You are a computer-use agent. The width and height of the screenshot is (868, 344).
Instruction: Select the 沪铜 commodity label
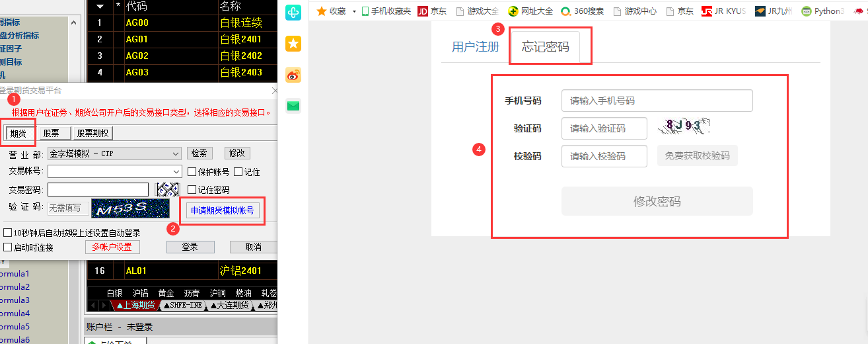pyautogui.click(x=218, y=293)
